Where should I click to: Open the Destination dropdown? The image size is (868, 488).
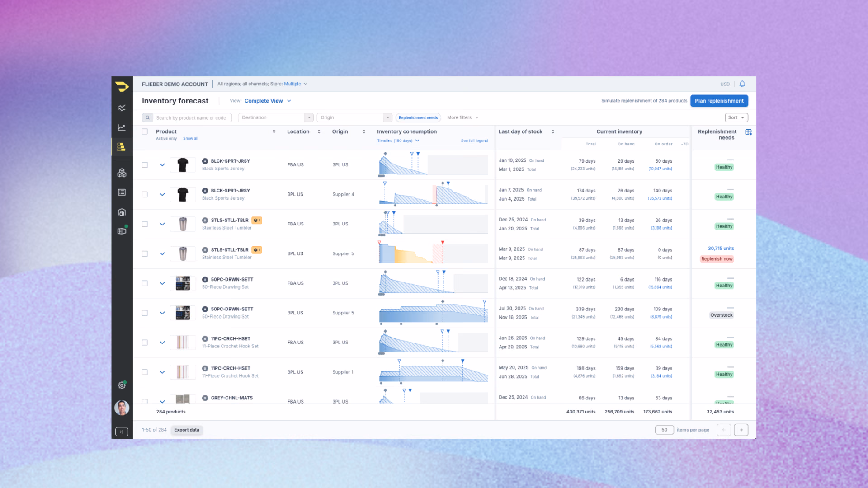coord(276,117)
